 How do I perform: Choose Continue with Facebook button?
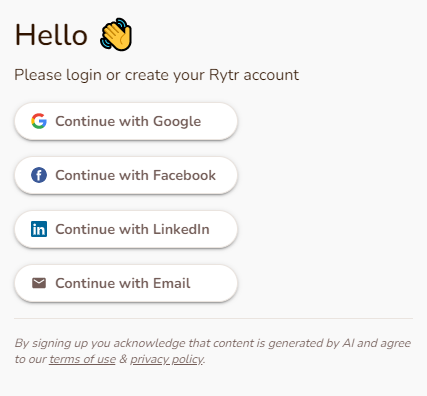click(x=126, y=175)
